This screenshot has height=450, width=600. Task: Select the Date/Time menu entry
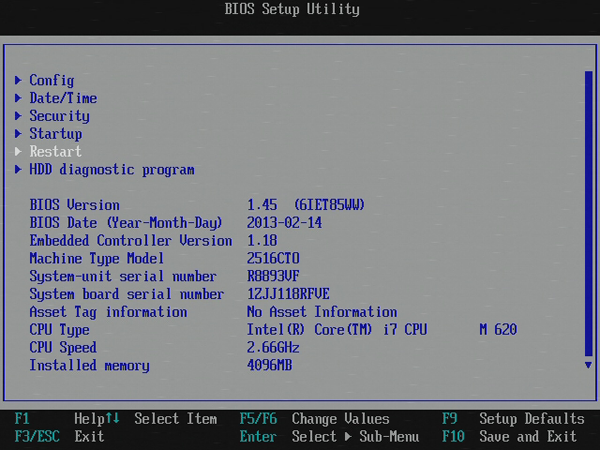[62, 98]
